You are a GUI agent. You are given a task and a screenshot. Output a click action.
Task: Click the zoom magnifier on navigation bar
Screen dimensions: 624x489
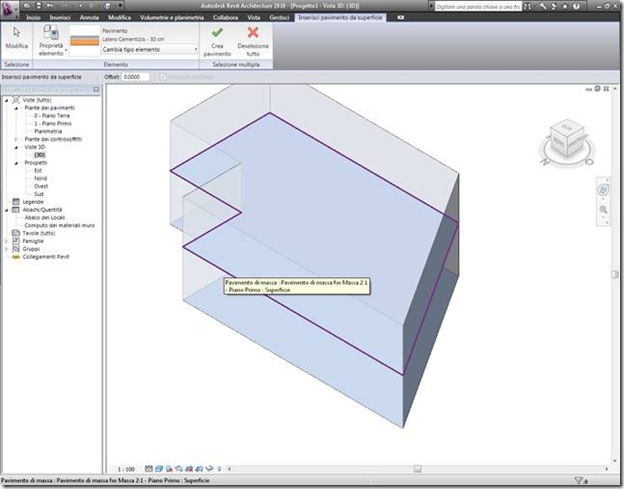point(603,209)
